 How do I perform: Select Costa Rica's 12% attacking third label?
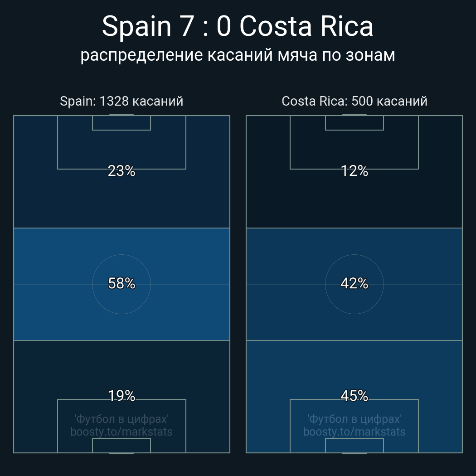coord(355,171)
